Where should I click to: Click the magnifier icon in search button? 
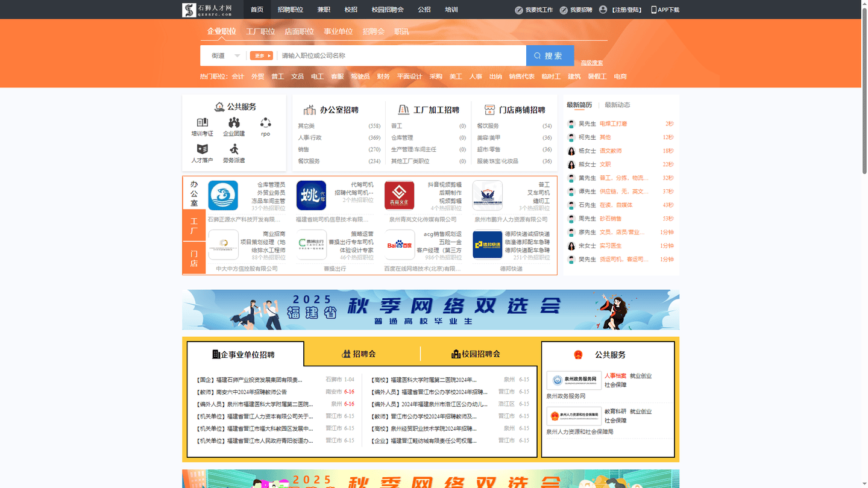point(537,55)
